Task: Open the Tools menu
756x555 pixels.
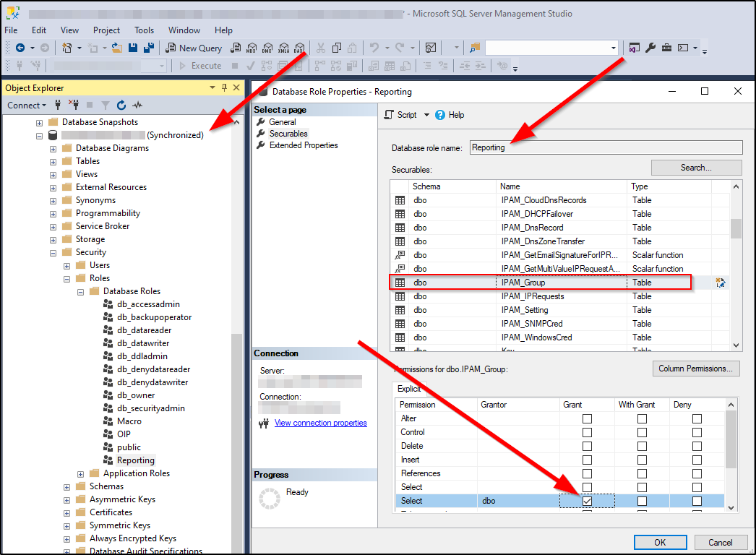Action: 144,30
